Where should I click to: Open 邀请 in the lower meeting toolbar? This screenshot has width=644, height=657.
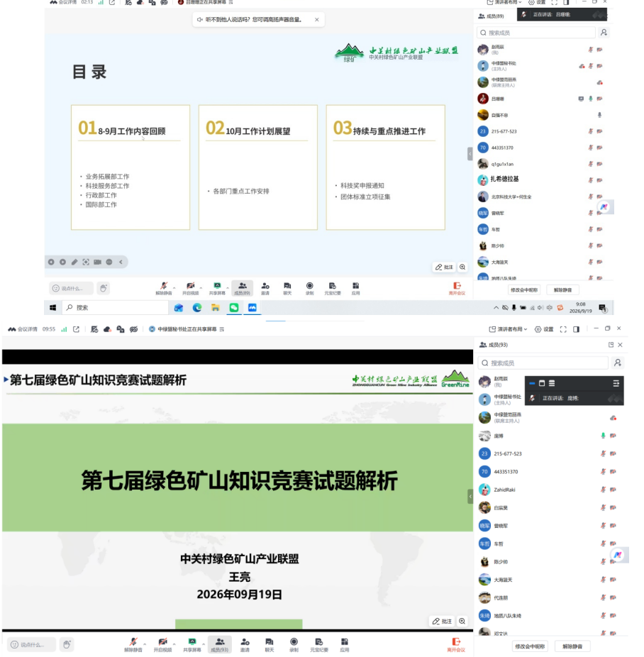pos(245,644)
